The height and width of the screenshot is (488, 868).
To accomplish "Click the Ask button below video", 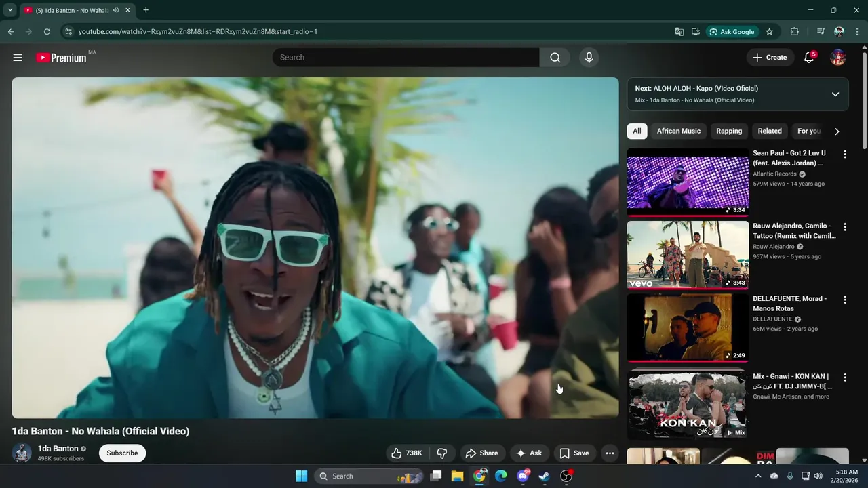I will [x=529, y=453].
